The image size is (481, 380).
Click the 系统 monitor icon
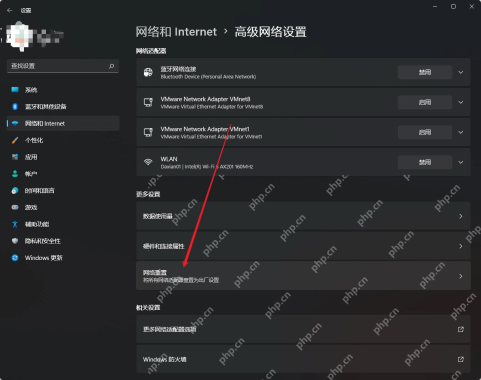click(x=15, y=89)
